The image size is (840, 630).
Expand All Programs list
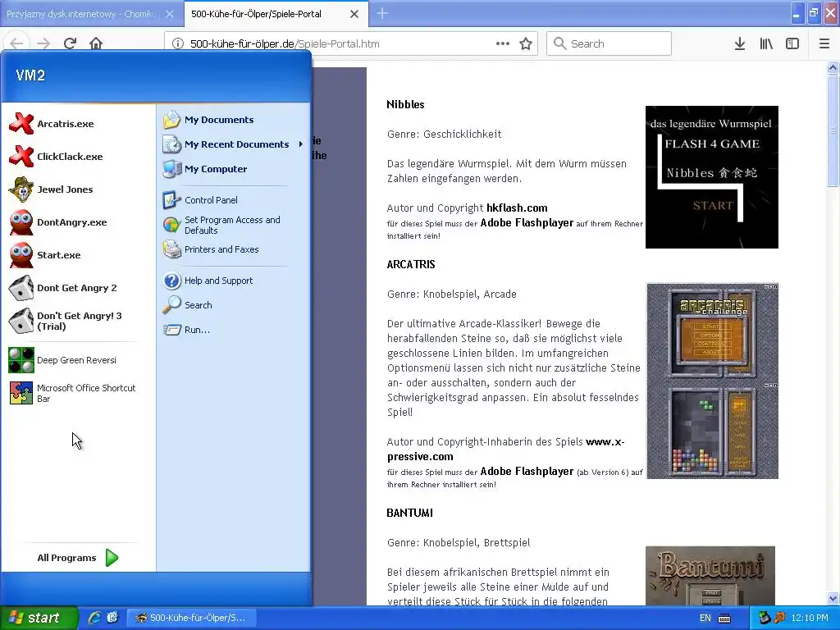pos(78,558)
